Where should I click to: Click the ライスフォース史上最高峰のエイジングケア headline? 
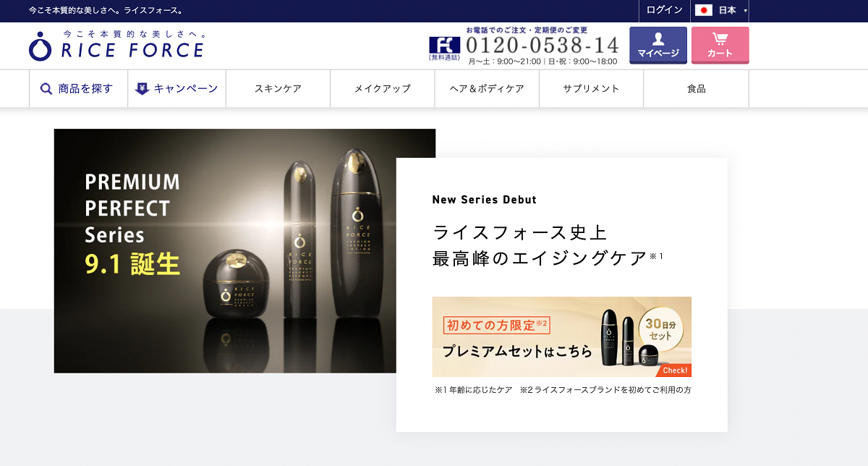coord(539,245)
